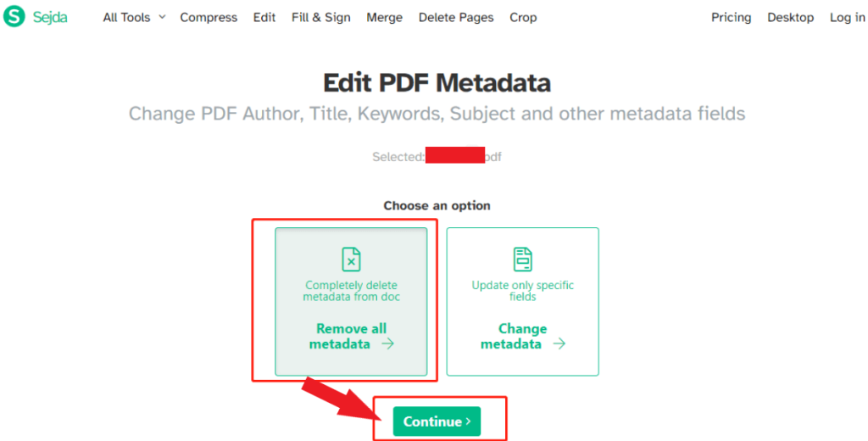Click the Log in link
Screen dimensions: 868x441
(848, 17)
